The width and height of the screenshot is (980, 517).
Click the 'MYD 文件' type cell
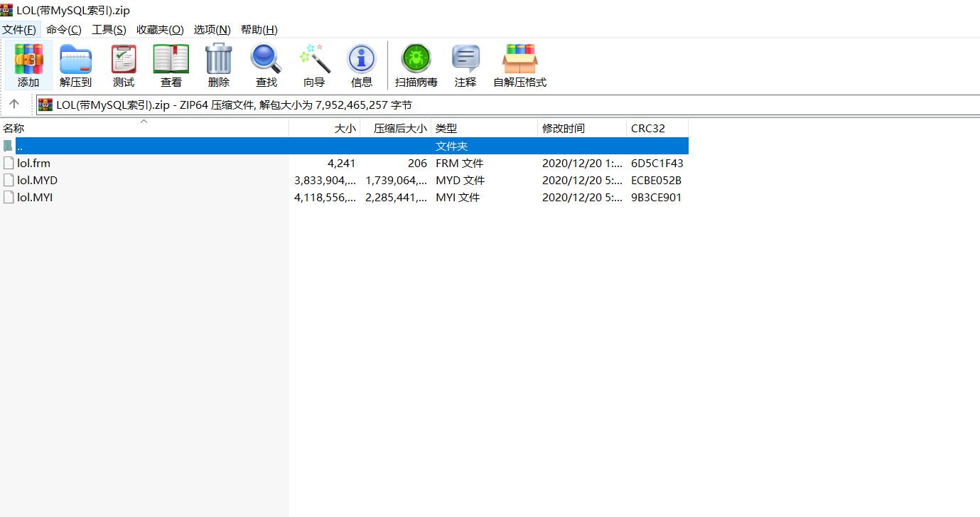pyautogui.click(x=460, y=180)
